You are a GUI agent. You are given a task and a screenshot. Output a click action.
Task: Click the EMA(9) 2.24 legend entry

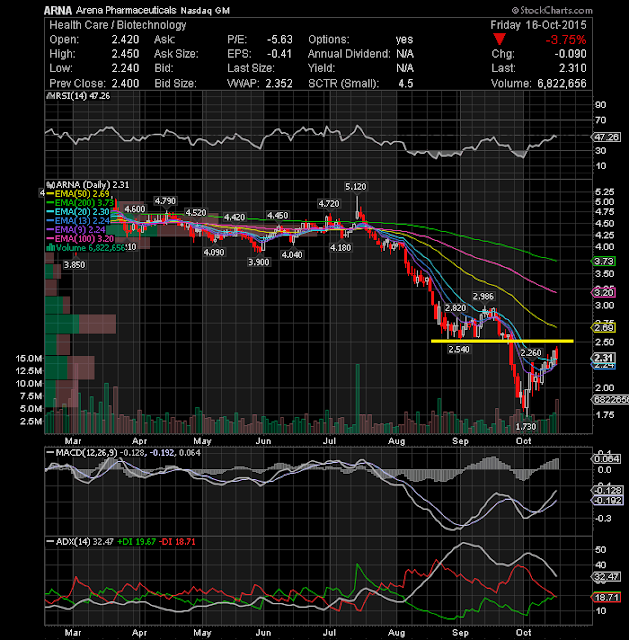tap(76, 230)
